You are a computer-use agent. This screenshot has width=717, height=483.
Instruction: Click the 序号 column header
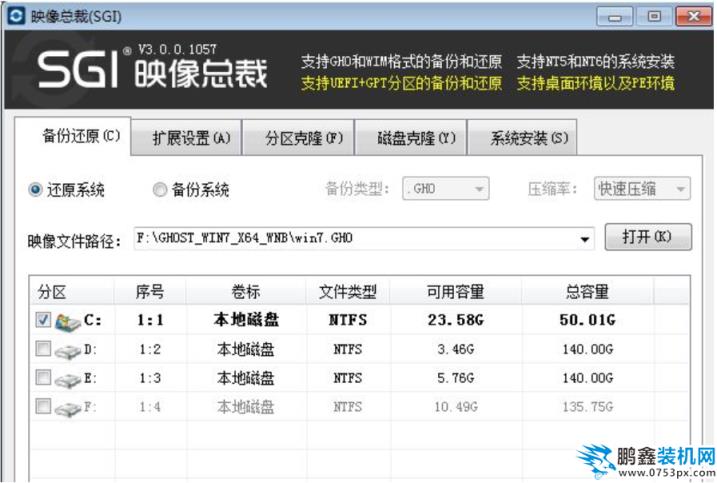click(150, 291)
